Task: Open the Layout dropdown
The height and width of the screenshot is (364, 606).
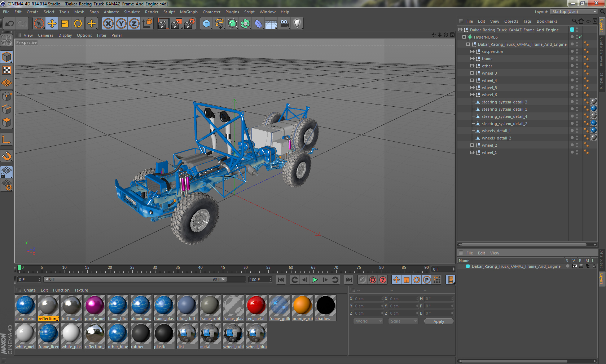Action: (574, 12)
